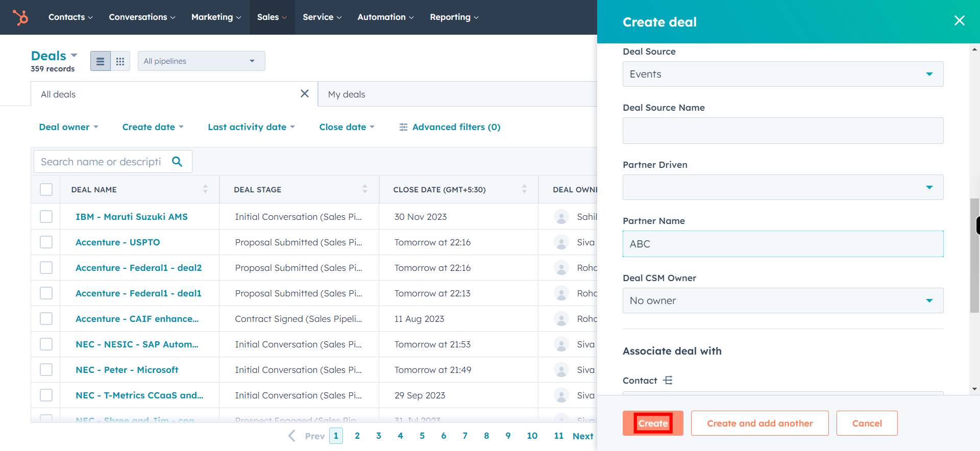Open Advanced filters (0)
The width and height of the screenshot is (980, 451).
[450, 127]
